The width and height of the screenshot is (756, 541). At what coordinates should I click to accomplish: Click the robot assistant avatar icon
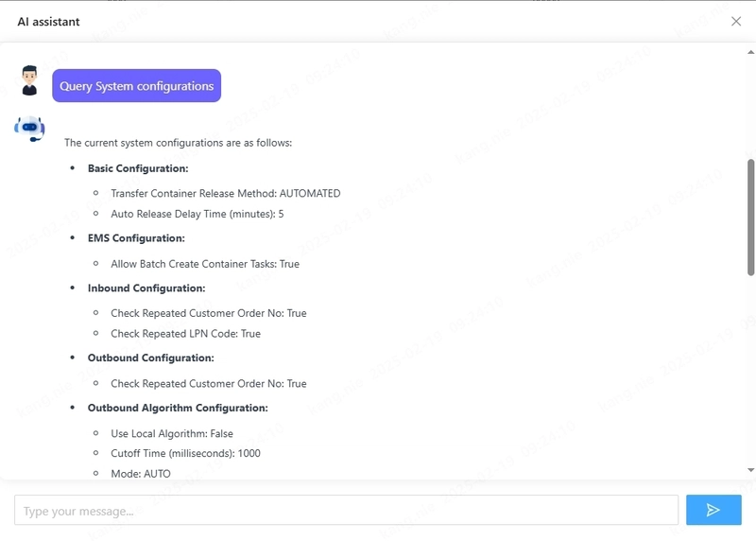pyautogui.click(x=29, y=129)
